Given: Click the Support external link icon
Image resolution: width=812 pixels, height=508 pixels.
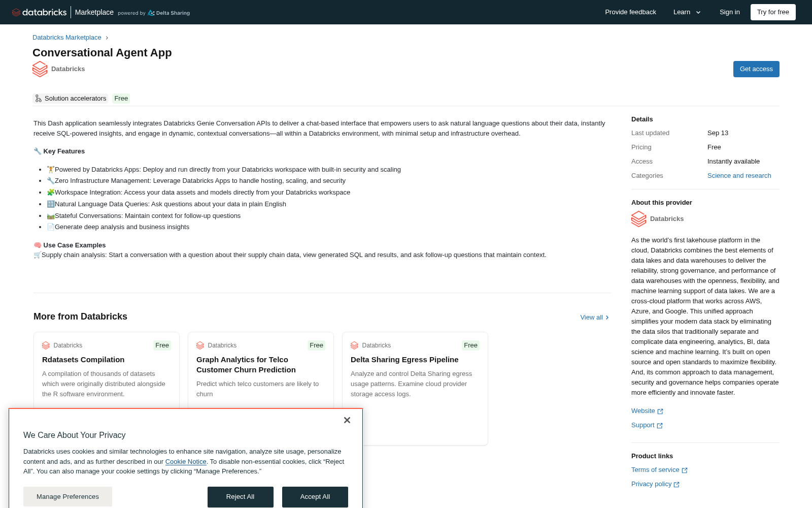Looking at the screenshot, I should point(660,426).
